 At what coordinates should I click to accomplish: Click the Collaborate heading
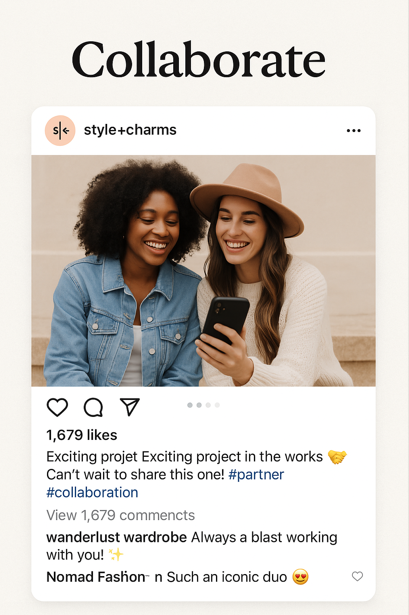(198, 60)
